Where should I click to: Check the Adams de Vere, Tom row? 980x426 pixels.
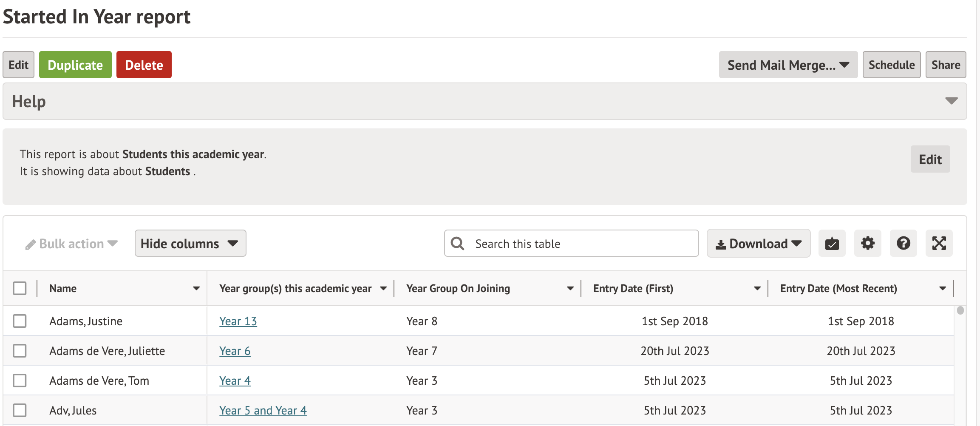pos(20,381)
